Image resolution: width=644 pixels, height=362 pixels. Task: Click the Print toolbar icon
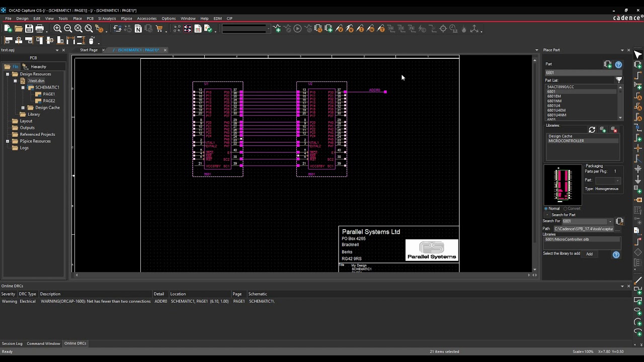40,29
